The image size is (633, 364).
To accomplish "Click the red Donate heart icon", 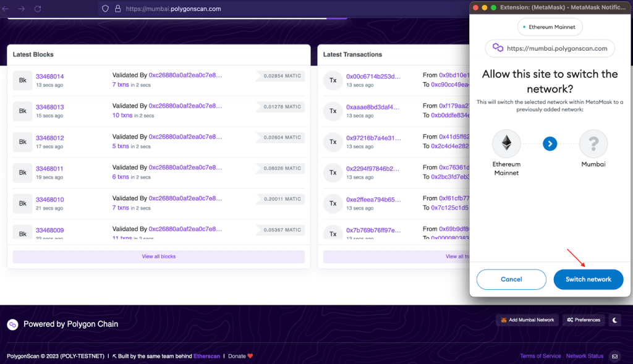I will (250, 356).
